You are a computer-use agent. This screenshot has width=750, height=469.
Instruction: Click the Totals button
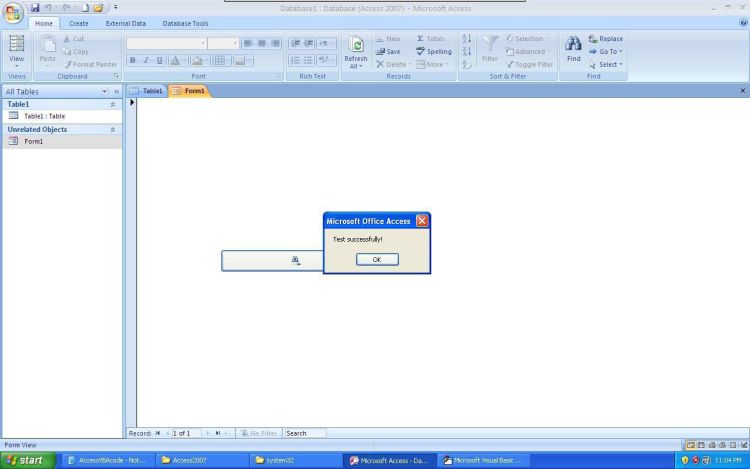430,39
